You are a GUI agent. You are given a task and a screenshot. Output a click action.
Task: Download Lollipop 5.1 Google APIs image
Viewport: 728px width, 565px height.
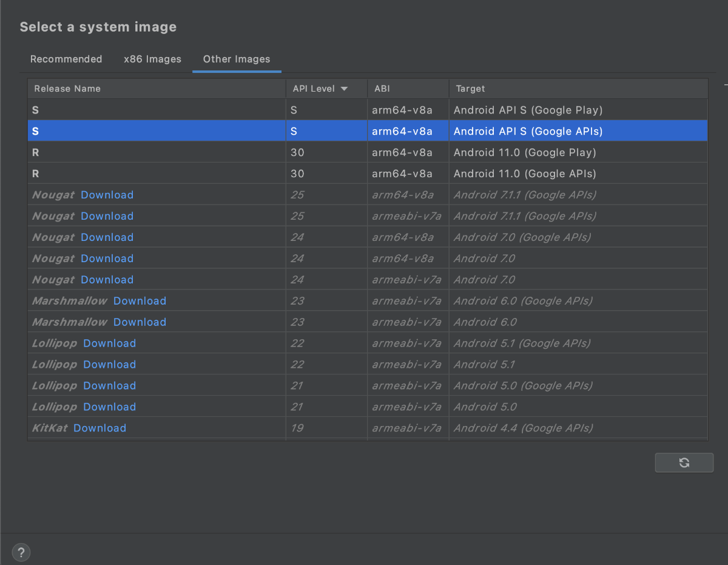pos(109,343)
